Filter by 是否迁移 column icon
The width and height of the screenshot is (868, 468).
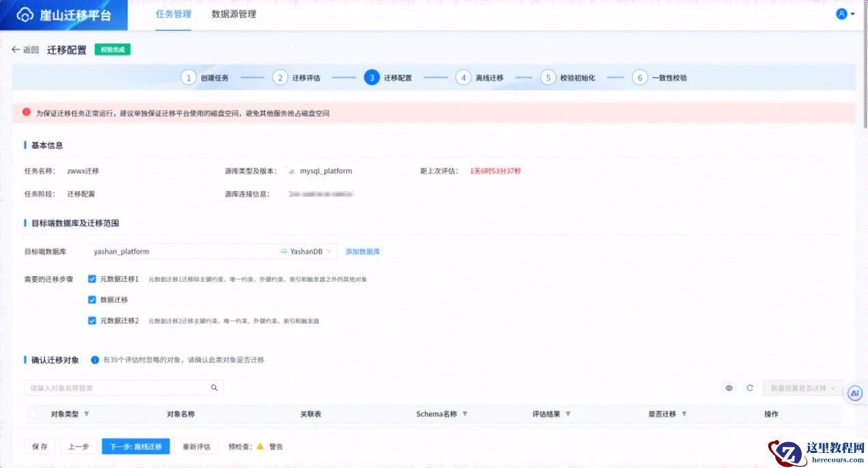click(x=684, y=414)
